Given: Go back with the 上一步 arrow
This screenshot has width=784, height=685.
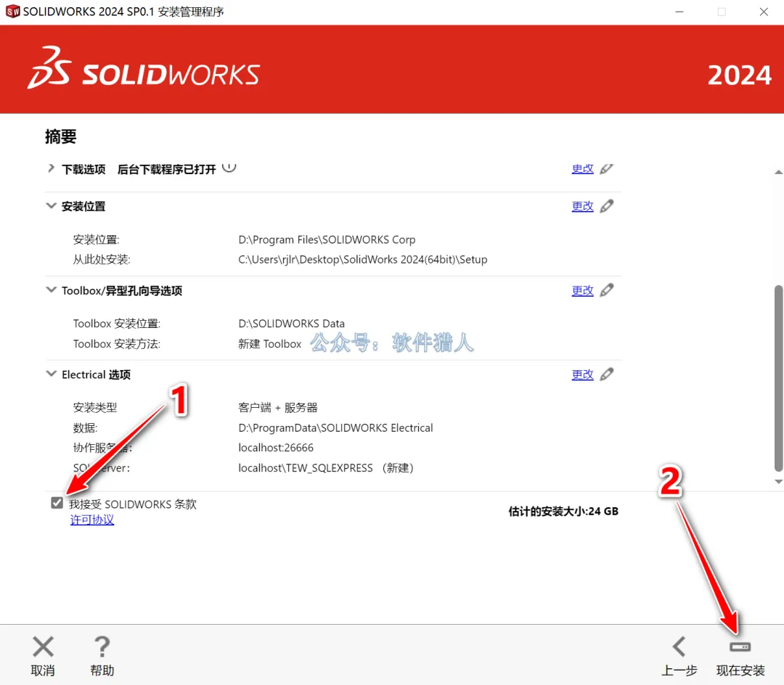Looking at the screenshot, I should click(x=679, y=647).
